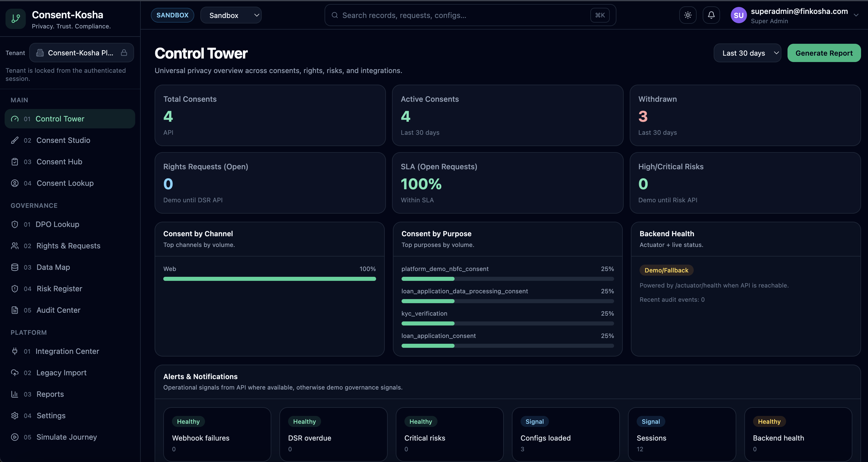This screenshot has width=868, height=462.
Task: Click the Legacy Import label
Action: click(x=61, y=373)
